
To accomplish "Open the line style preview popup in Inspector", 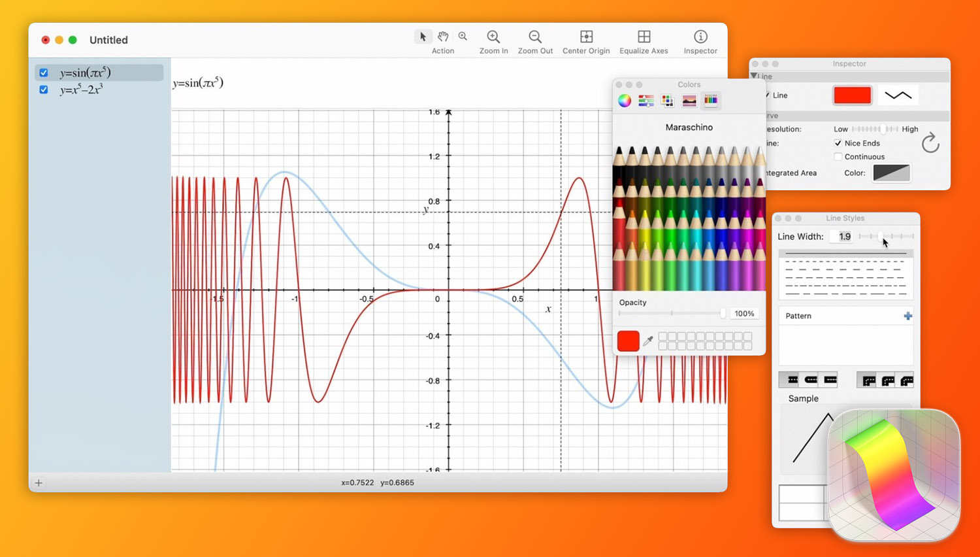I will coord(898,95).
